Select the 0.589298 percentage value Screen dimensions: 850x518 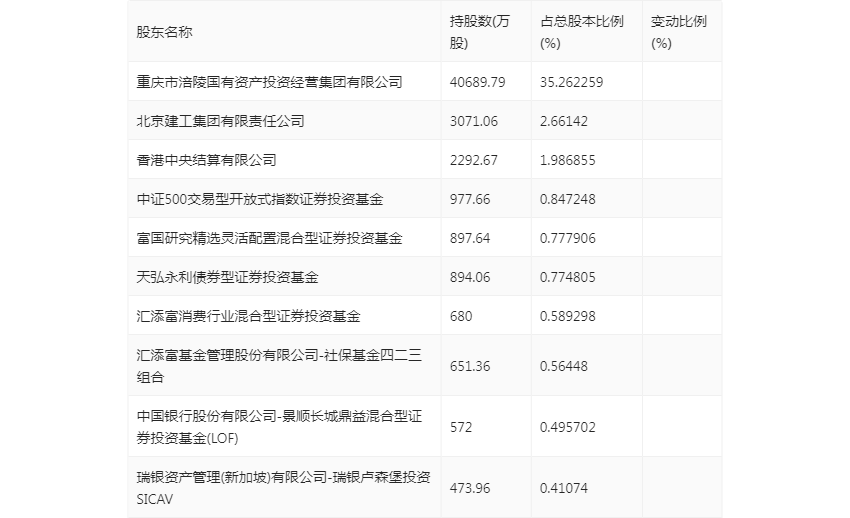point(568,316)
